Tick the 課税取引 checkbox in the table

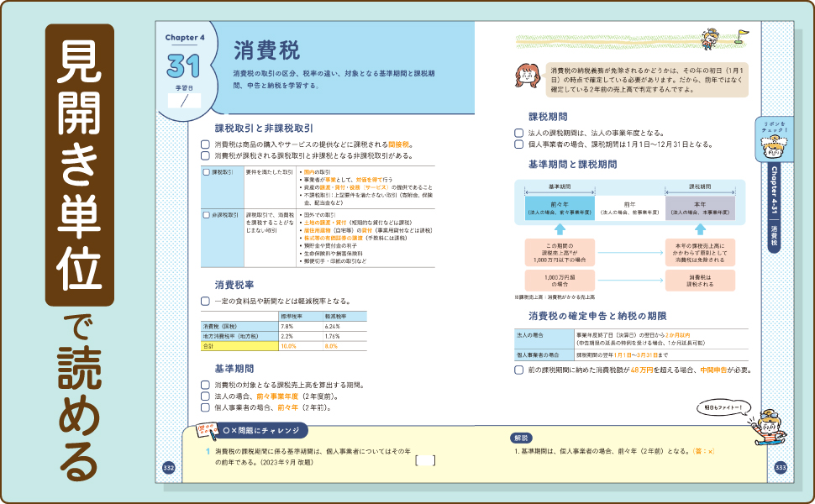coord(207,172)
